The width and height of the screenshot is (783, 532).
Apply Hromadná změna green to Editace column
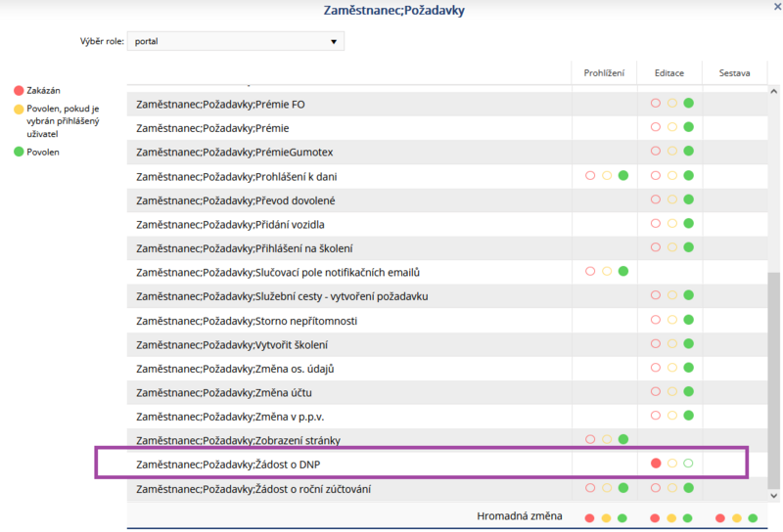coord(688,518)
